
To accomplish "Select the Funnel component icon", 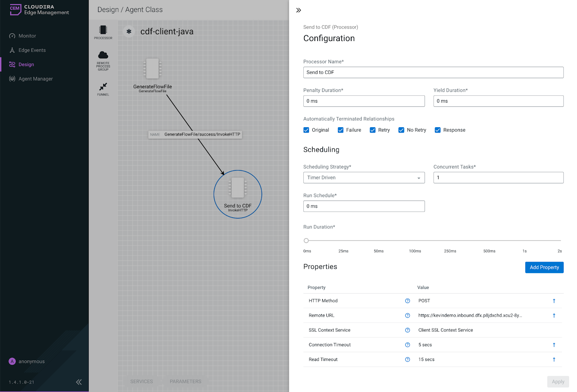I will tap(103, 87).
